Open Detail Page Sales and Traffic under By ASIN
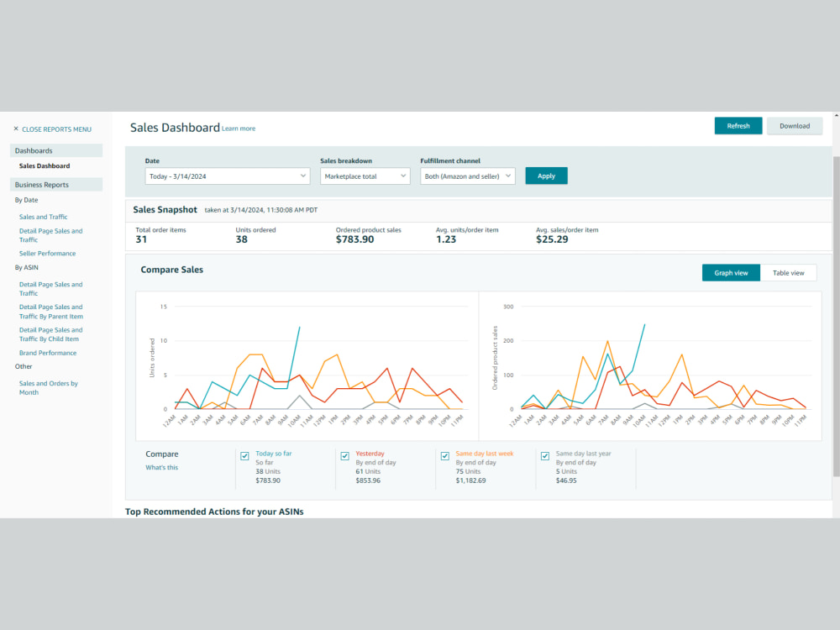The height and width of the screenshot is (630, 840). [51, 289]
